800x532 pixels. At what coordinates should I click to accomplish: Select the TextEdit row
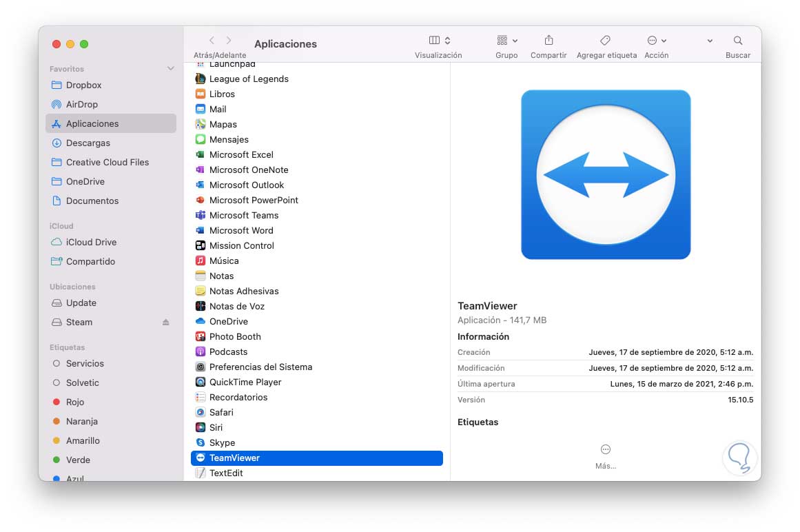click(317, 473)
